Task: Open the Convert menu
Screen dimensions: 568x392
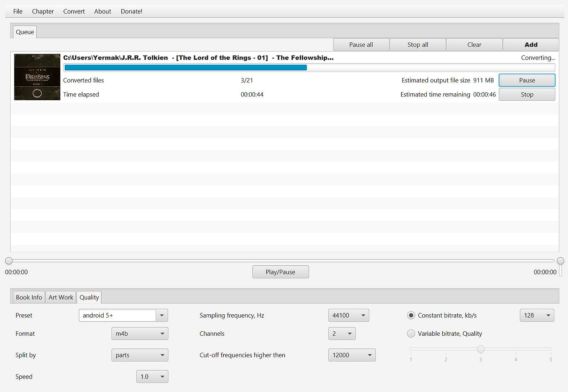Action: pos(74,11)
